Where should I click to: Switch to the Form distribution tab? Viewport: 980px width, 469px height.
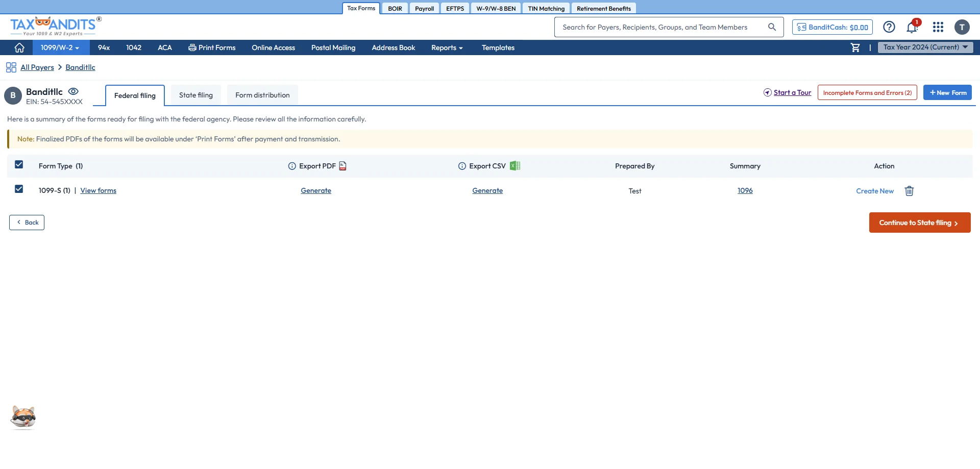tap(262, 95)
